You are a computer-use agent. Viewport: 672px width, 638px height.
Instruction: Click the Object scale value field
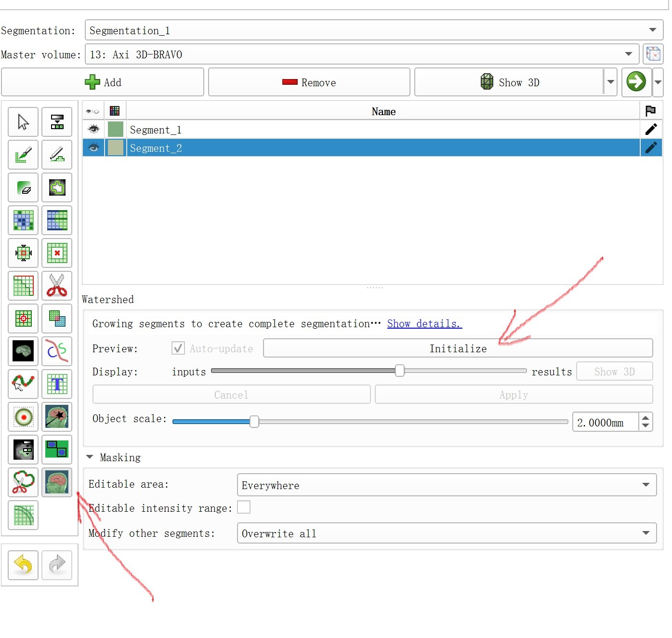click(605, 423)
